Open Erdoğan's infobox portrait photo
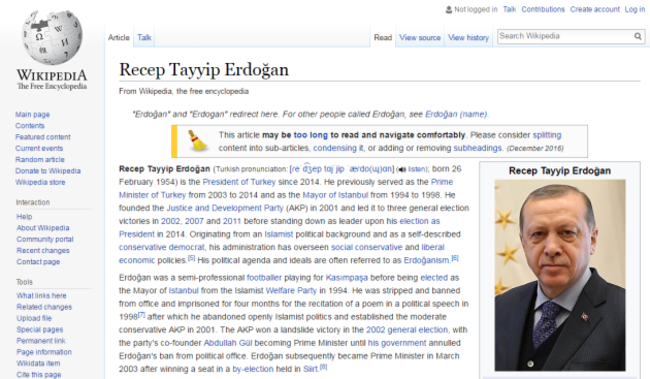The width and height of the screenshot is (650, 379). pyautogui.click(x=560, y=275)
